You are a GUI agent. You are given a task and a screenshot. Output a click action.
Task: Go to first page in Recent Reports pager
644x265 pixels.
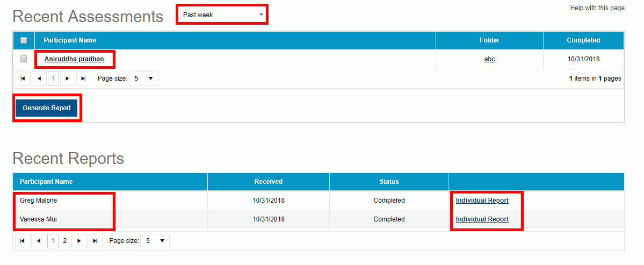coord(23,241)
